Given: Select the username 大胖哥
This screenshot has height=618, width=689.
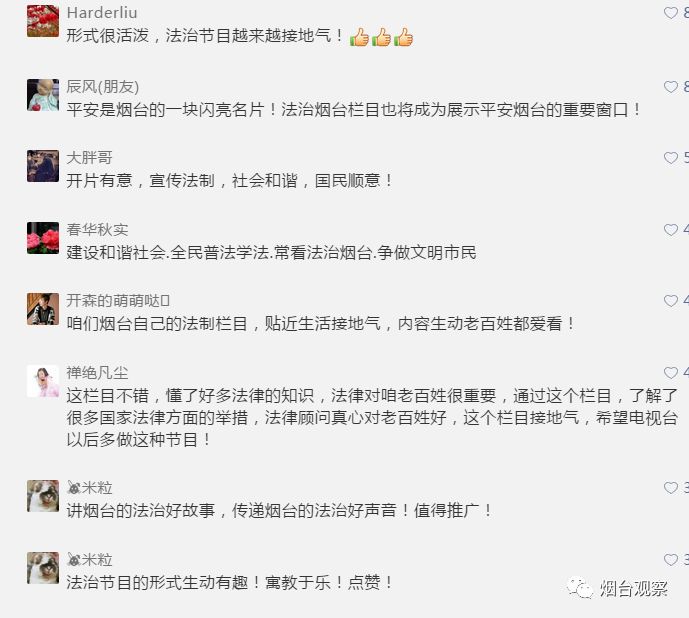Looking at the screenshot, I should pos(89,158).
